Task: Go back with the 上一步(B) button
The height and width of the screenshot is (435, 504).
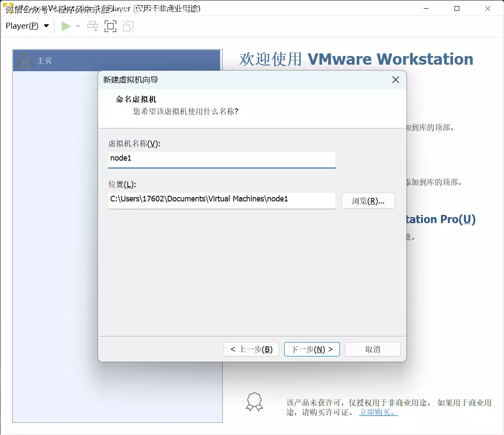Action: point(251,349)
